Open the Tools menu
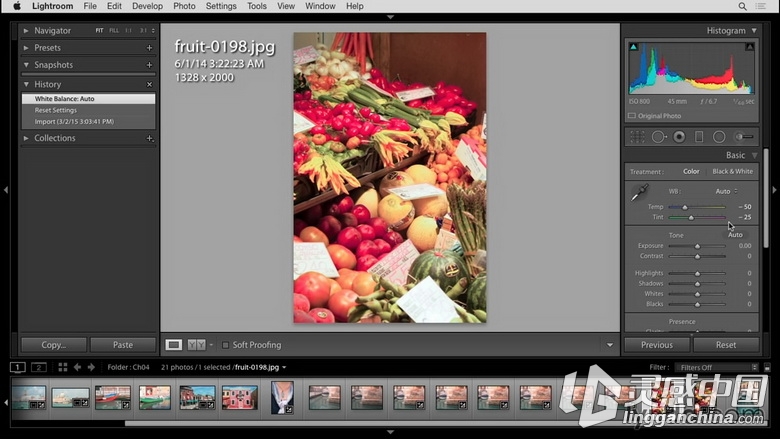This screenshot has height=439, width=780. coord(257,6)
